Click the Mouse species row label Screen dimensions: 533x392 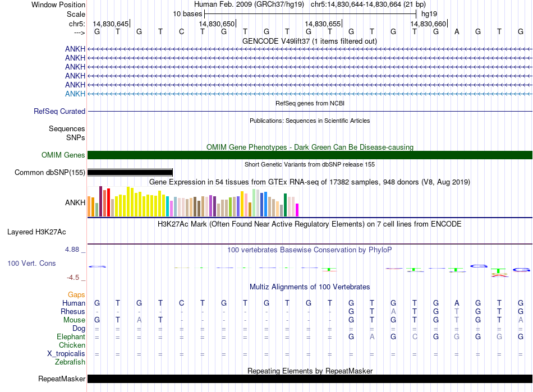[74, 320]
